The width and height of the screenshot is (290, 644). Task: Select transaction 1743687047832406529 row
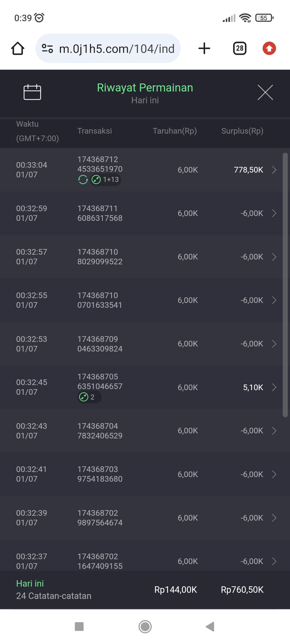pyautogui.click(x=100, y=431)
